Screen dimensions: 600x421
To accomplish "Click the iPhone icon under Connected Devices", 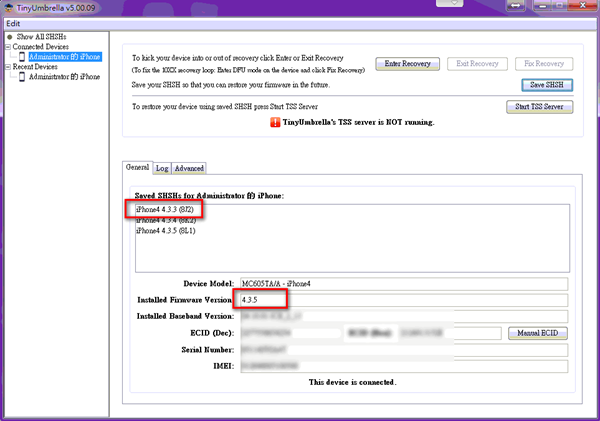I will click(23, 57).
